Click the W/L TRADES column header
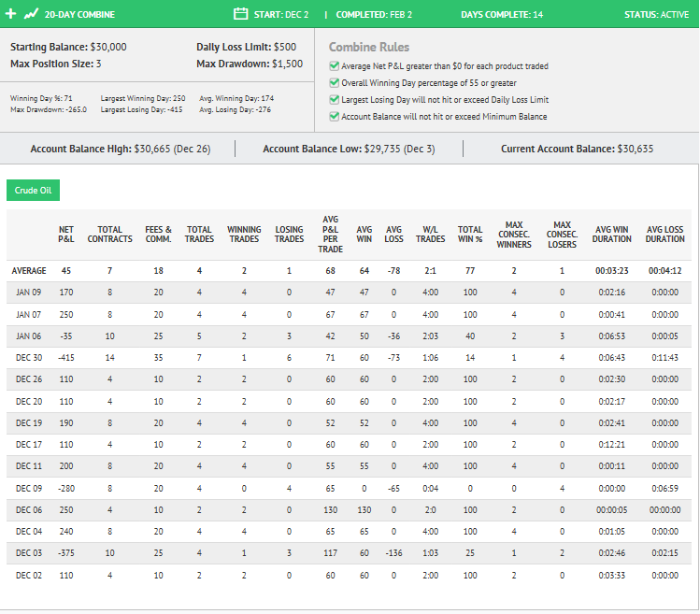 click(x=430, y=234)
